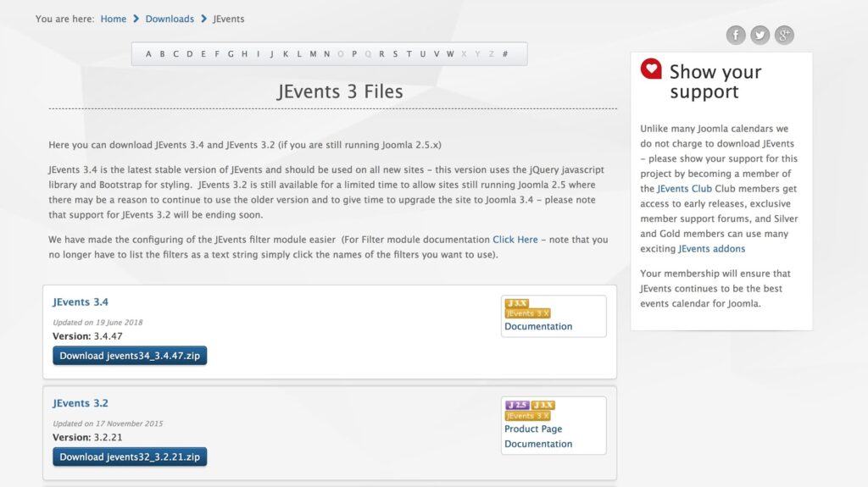Open Filter module documentation Click Here link
The height and width of the screenshot is (487, 868).
click(515, 240)
